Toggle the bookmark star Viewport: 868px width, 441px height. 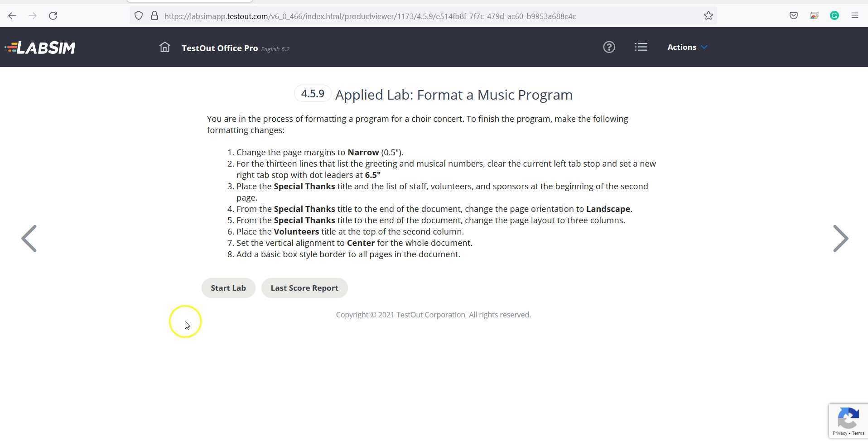(709, 15)
